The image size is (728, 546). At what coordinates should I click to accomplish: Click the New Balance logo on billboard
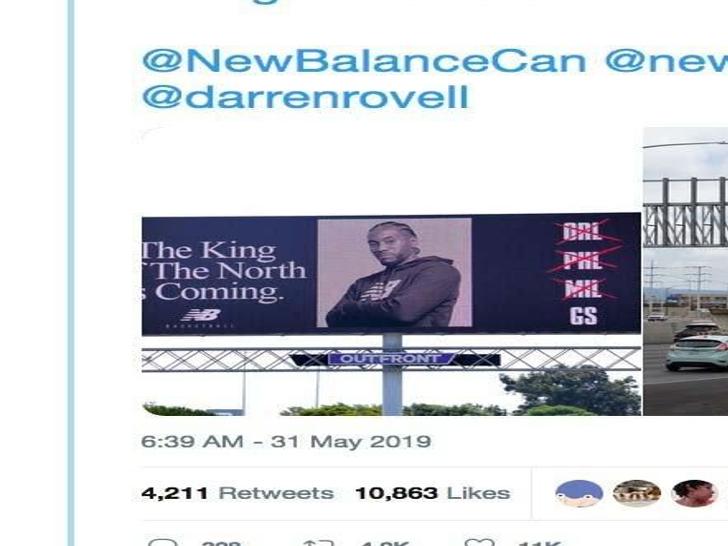(201, 316)
